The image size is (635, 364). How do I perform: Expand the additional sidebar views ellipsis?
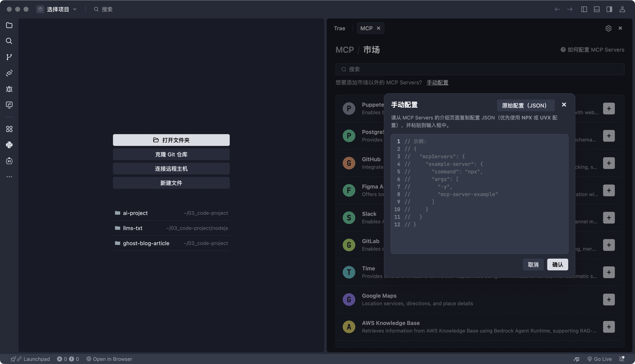pos(9,177)
